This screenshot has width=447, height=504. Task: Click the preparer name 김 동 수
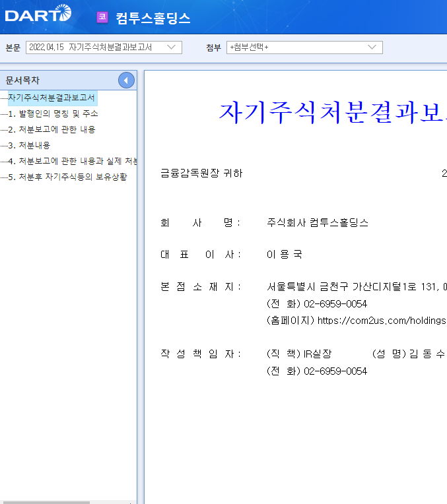[x=427, y=354]
